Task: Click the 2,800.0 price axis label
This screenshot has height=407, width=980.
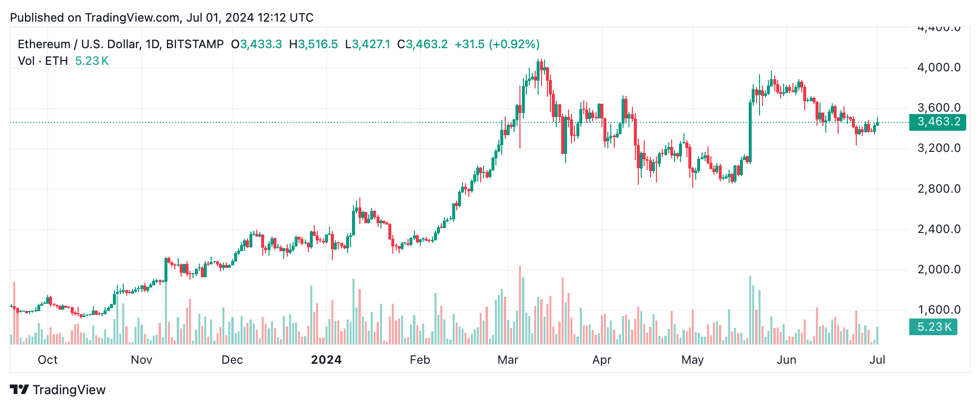Action: click(939, 189)
